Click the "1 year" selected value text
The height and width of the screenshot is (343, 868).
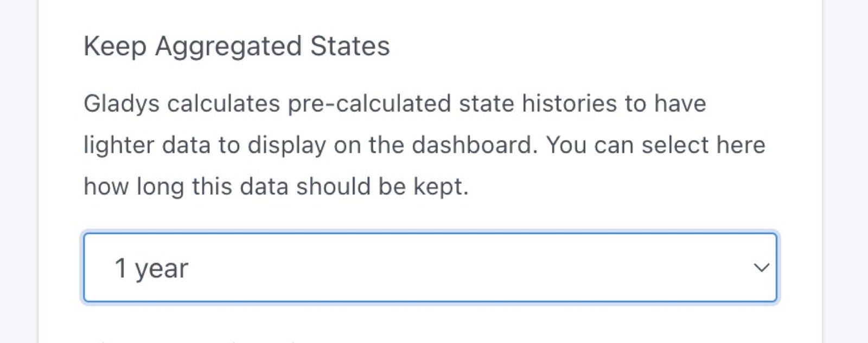click(151, 268)
